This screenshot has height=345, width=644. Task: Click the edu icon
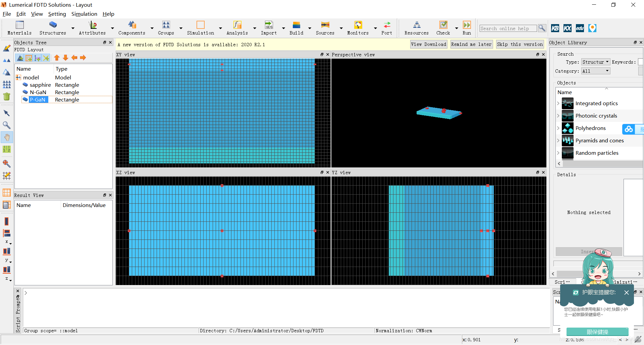pos(580,28)
